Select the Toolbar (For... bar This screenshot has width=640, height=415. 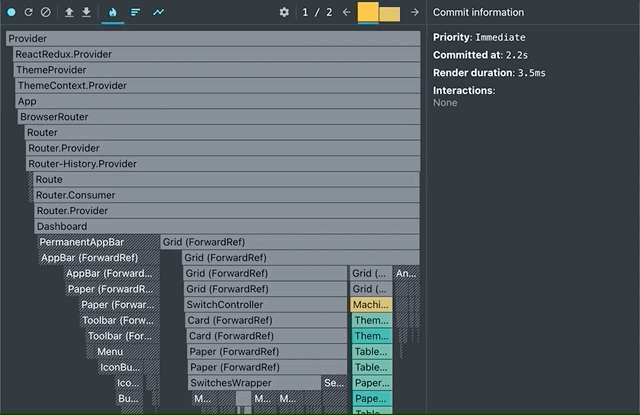(123, 336)
